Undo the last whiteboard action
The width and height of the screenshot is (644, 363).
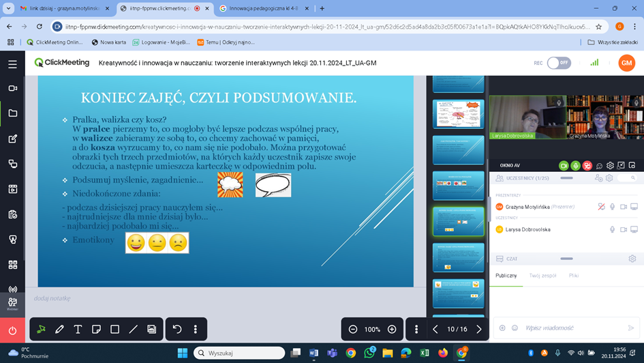coord(177,329)
